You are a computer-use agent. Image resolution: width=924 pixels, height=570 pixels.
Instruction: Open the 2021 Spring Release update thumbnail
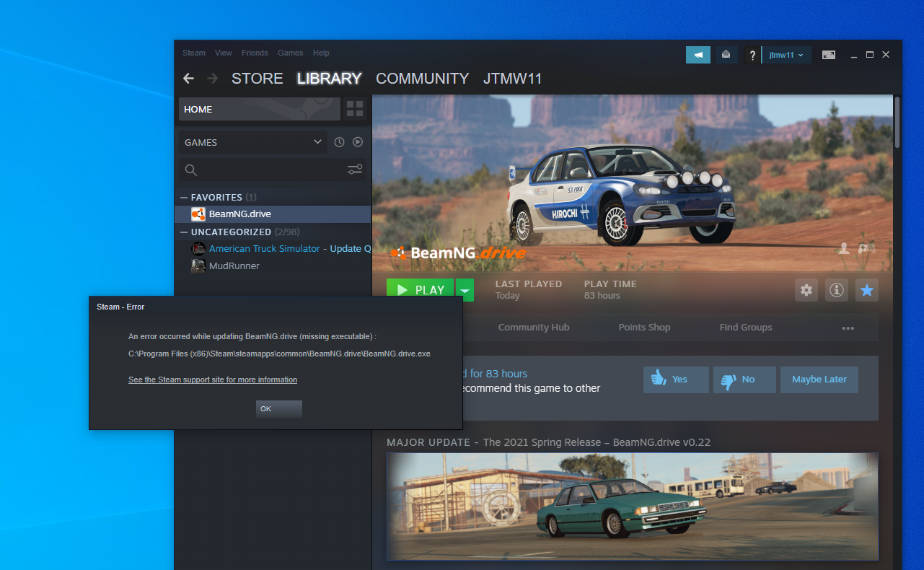633,507
